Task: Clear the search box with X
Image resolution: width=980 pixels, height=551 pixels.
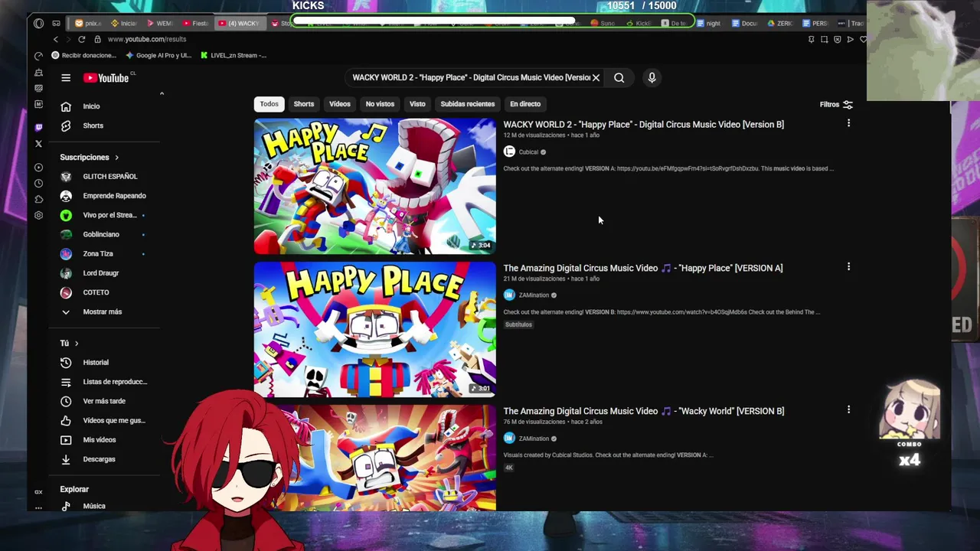Action: pyautogui.click(x=596, y=77)
